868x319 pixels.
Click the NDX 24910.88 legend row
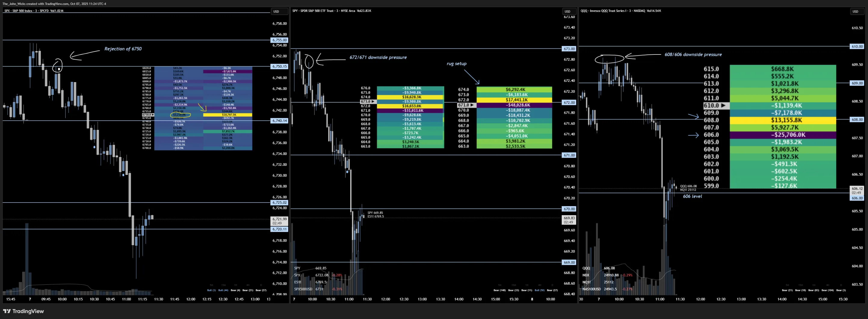coord(607,275)
